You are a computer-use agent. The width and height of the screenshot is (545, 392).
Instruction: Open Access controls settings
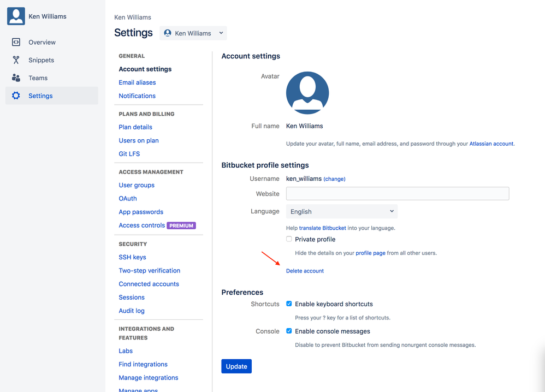[x=142, y=225]
